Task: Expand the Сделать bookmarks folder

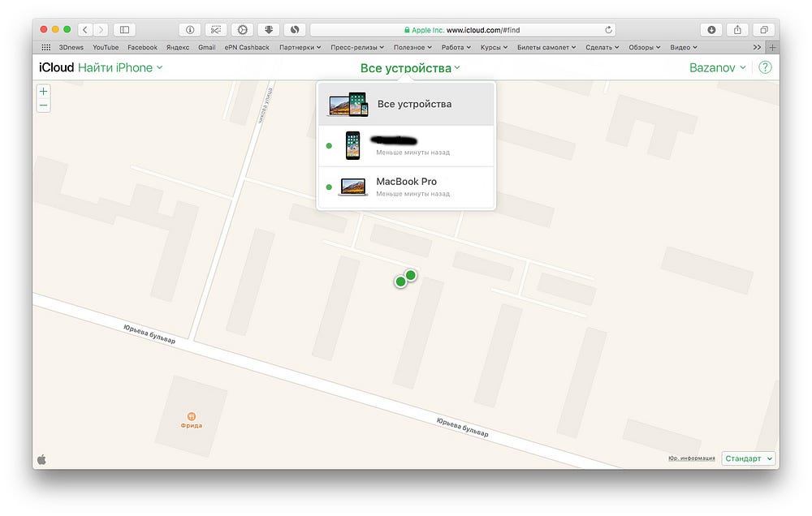Action: point(603,47)
